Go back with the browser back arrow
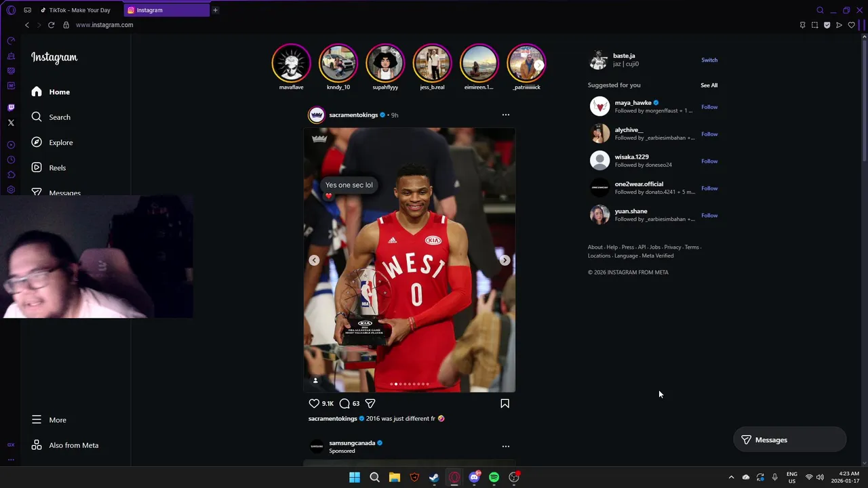The height and width of the screenshot is (488, 868). (27, 25)
